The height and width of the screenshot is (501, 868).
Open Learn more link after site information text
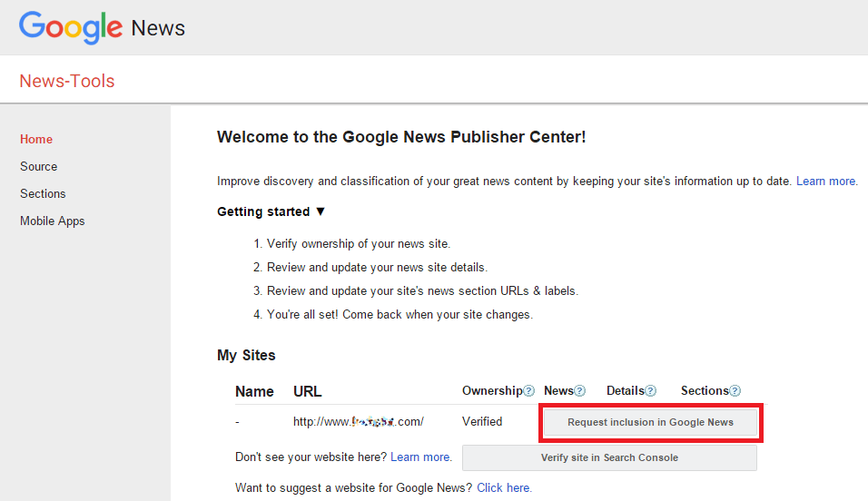[827, 181]
